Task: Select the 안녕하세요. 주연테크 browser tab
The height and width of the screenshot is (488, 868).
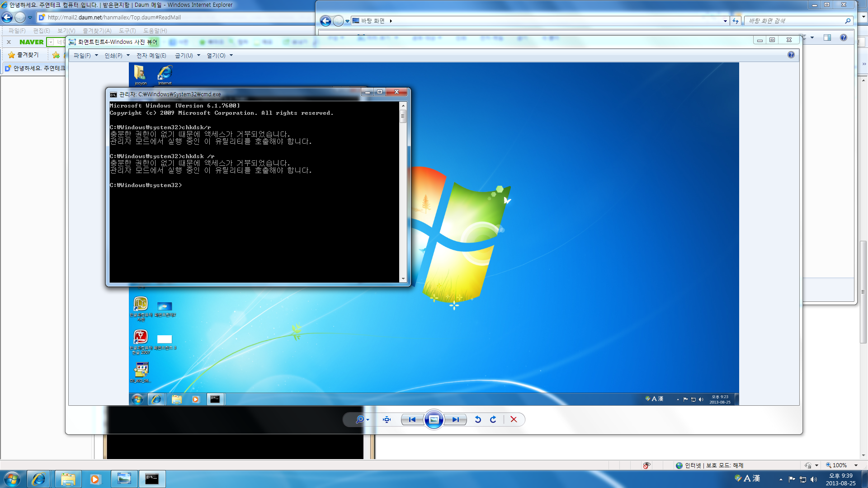Action: 35,68
